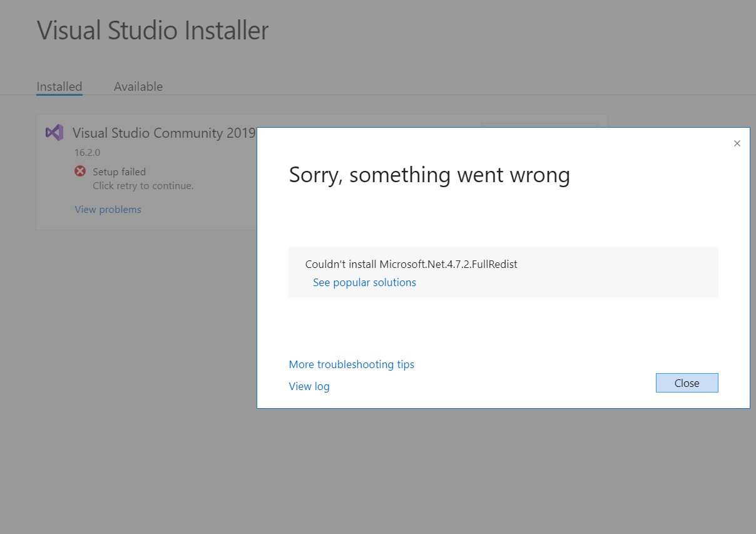Open the View problems link
The image size is (756, 534).
(108, 209)
